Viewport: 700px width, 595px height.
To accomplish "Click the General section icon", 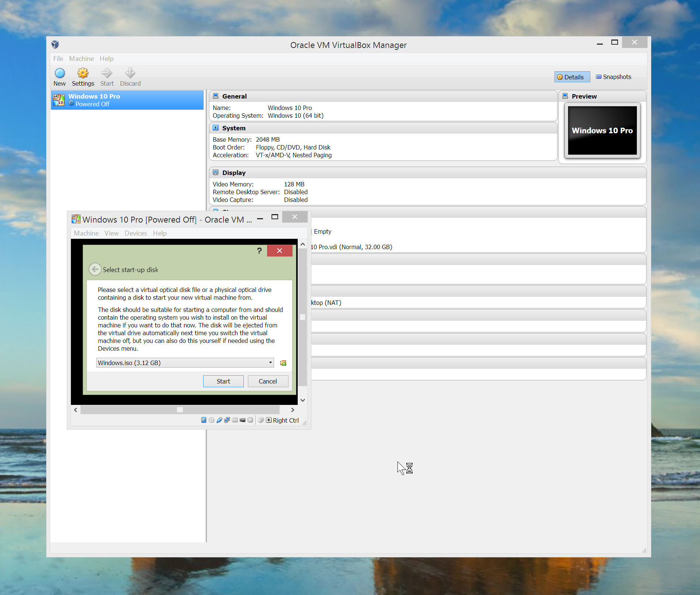I will point(216,96).
